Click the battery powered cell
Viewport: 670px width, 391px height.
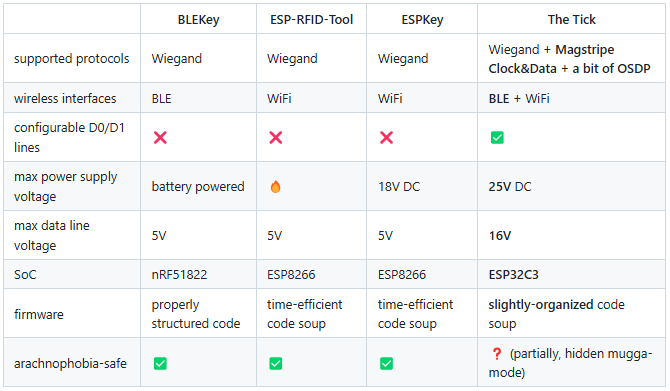[198, 187]
